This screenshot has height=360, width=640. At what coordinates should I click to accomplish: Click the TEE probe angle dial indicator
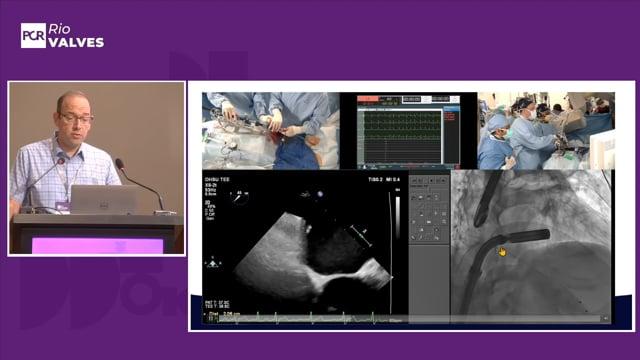click(240, 197)
